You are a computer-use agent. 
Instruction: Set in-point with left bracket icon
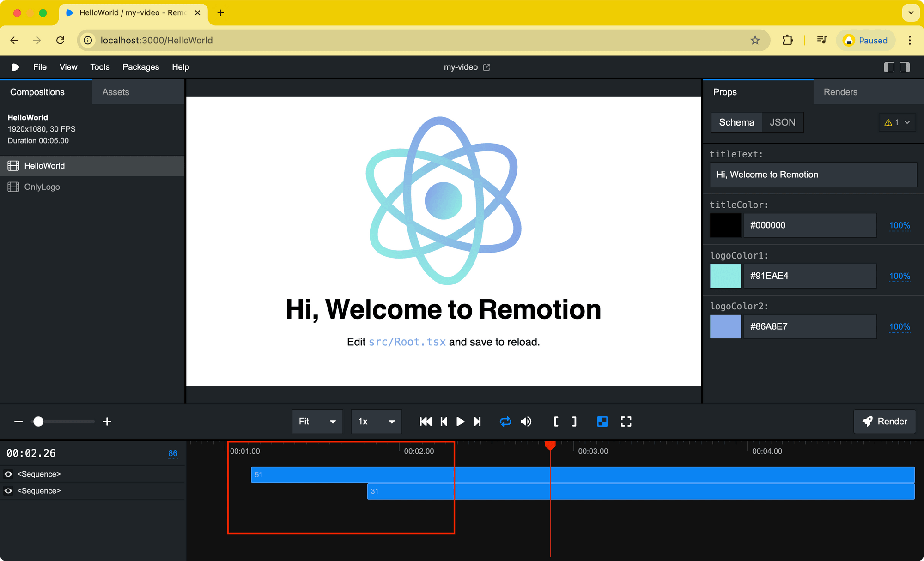coord(556,422)
